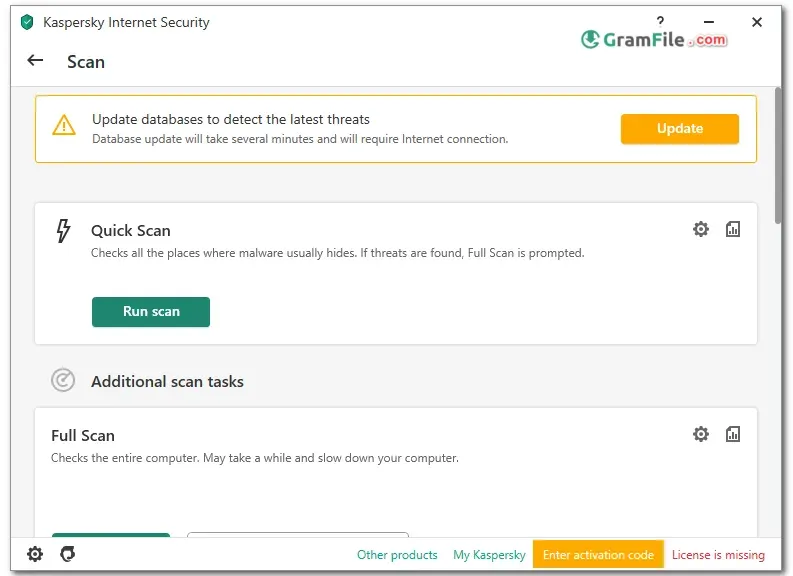This screenshot has height=576, width=793.
Task: Open application settings gear at bottom left
Action: point(35,554)
